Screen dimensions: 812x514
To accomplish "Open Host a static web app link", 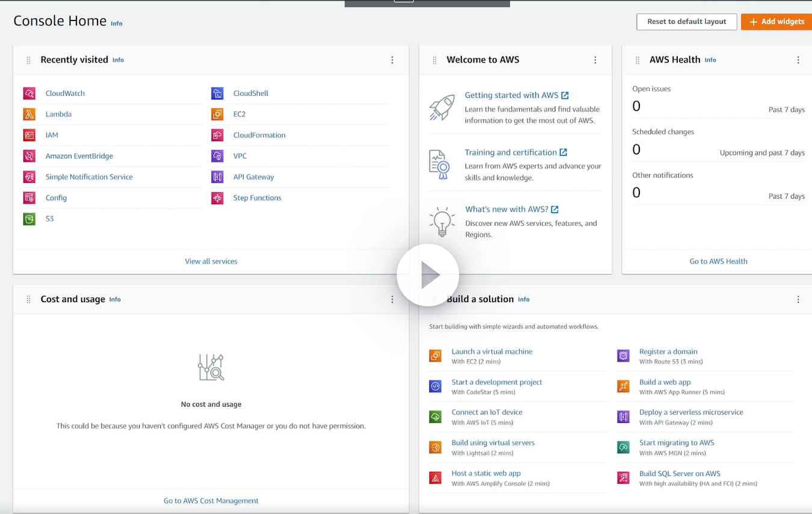I will tap(486, 474).
